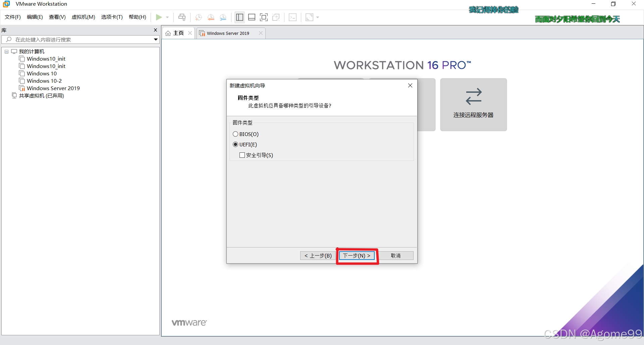The height and width of the screenshot is (345, 644).
Task: Click the green Power On play icon
Action: (x=159, y=17)
